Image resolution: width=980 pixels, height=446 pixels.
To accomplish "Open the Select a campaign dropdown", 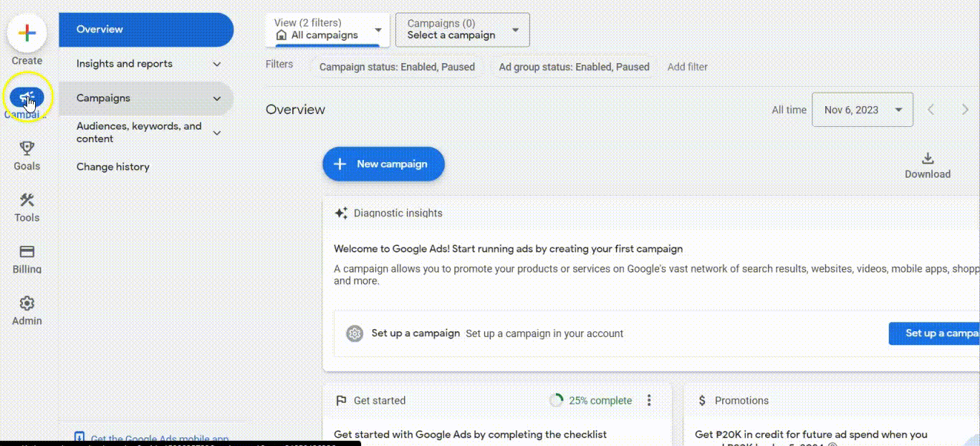I will click(x=463, y=29).
